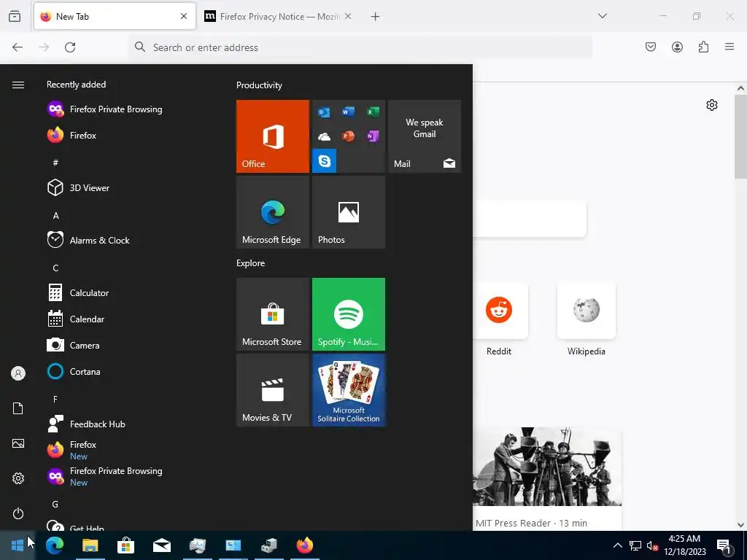Open 3D Viewer app
The width and height of the screenshot is (747, 560).
point(78,187)
